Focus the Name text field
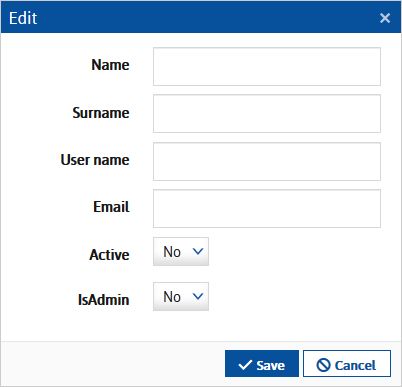 click(x=267, y=66)
